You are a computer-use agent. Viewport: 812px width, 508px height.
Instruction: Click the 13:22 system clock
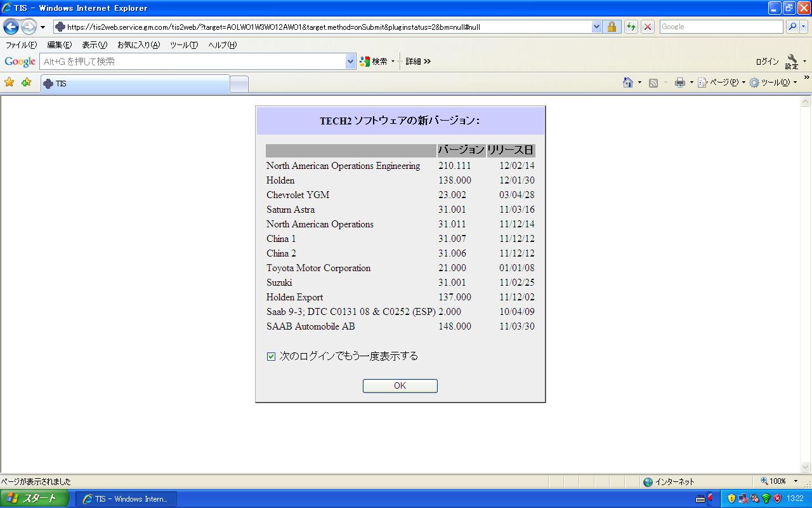tap(796, 499)
